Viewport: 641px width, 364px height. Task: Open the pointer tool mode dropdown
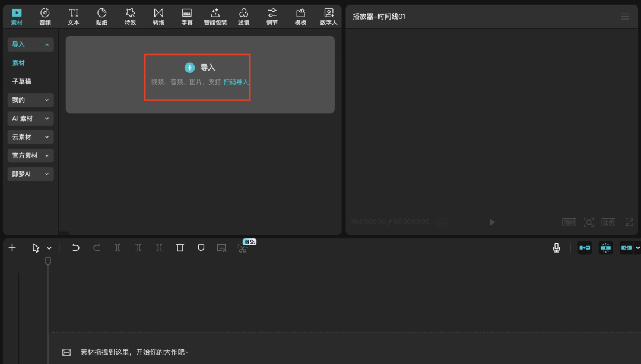(x=49, y=248)
